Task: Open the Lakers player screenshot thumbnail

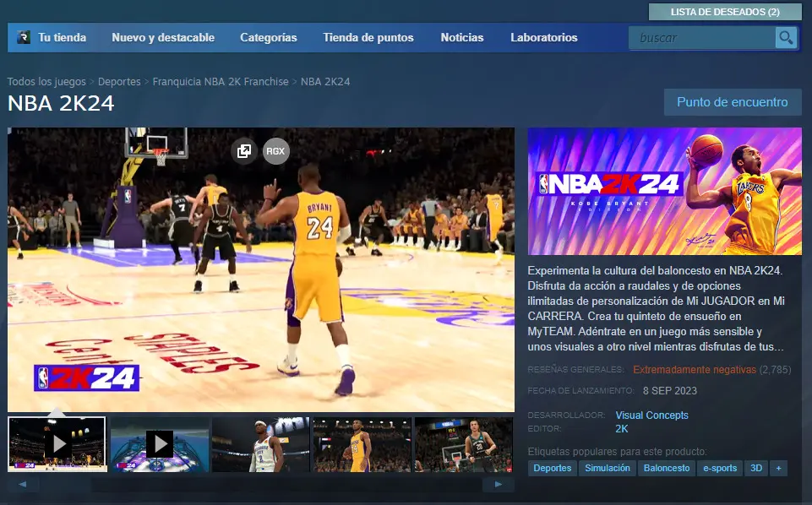Action: [362, 444]
